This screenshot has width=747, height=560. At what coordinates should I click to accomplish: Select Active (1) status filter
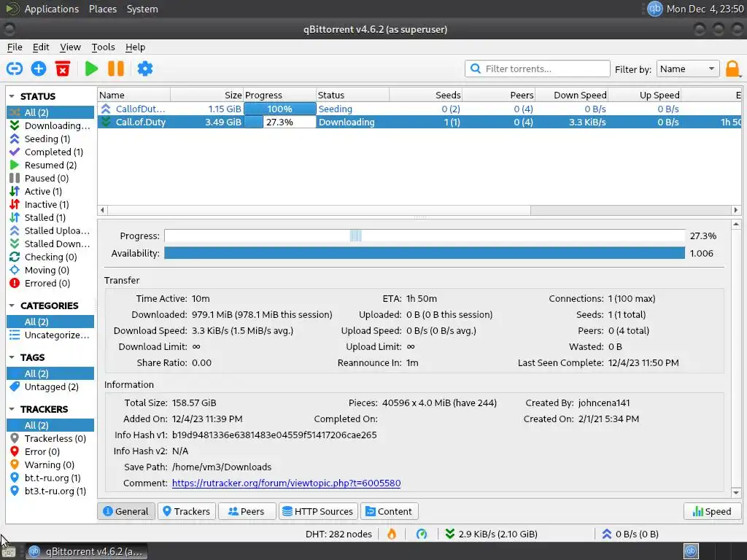50,192
